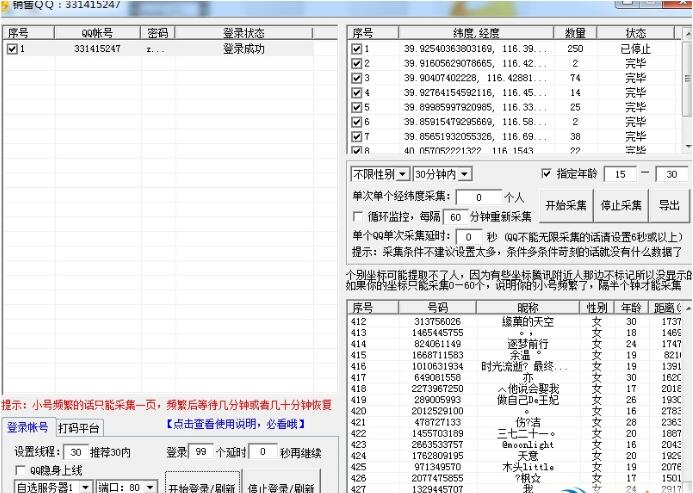Enable the 循环监控 checkbox
Viewport: 693px width, 493px height.
358,217
